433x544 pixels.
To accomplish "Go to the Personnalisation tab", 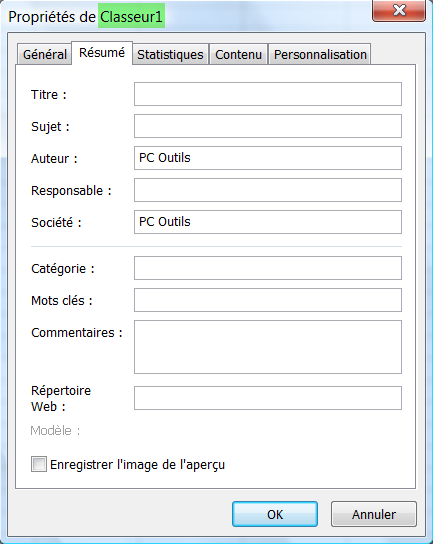I will point(320,54).
